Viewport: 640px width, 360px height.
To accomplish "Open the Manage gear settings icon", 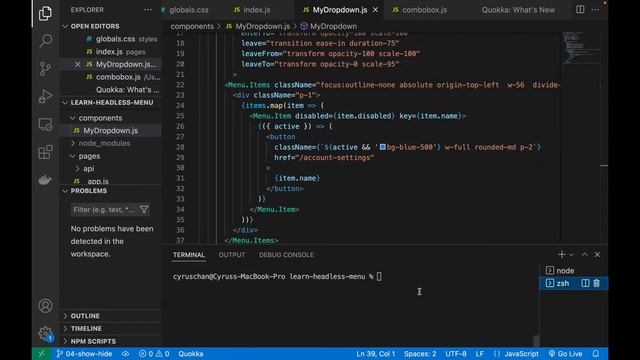I will pos(45,334).
